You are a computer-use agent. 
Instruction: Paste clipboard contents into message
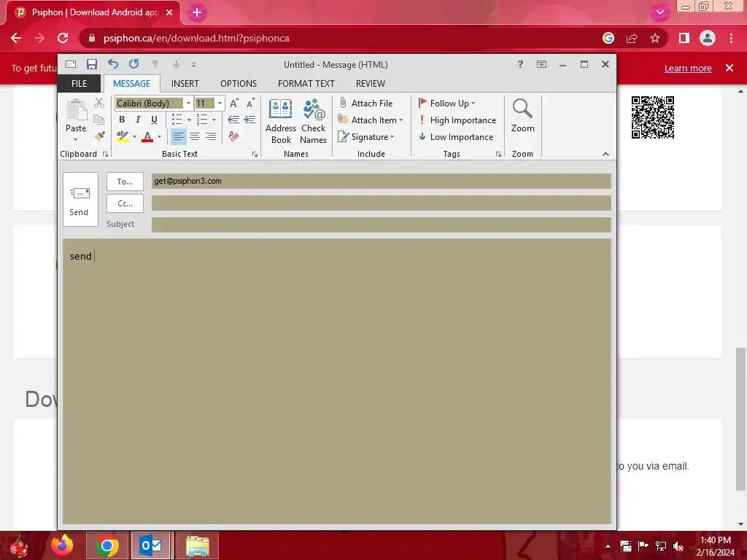click(76, 115)
